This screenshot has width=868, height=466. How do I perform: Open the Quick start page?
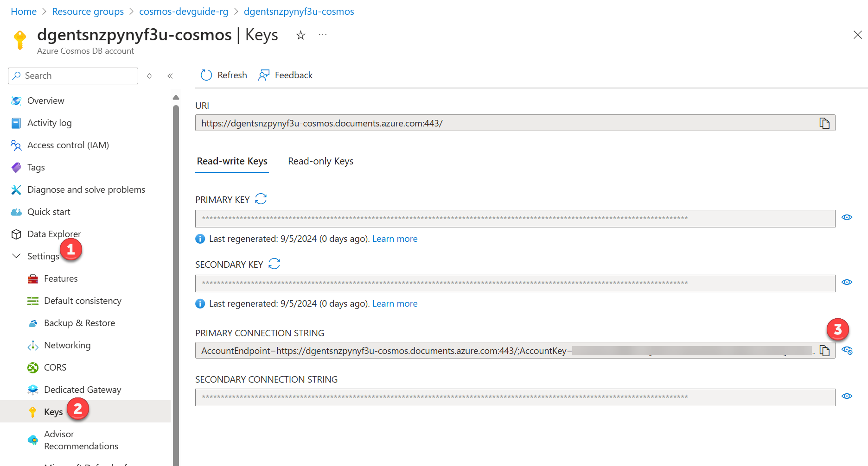pos(49,212)
